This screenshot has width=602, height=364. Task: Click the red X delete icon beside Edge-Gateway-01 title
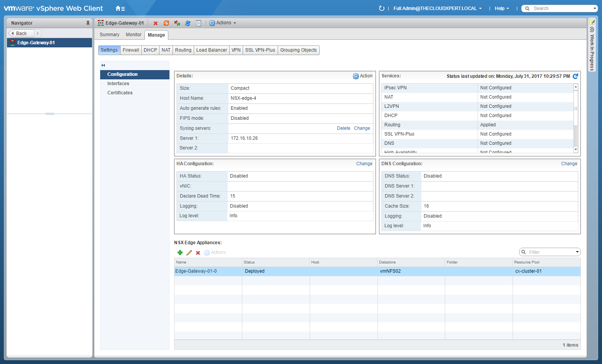pos(156,23)
